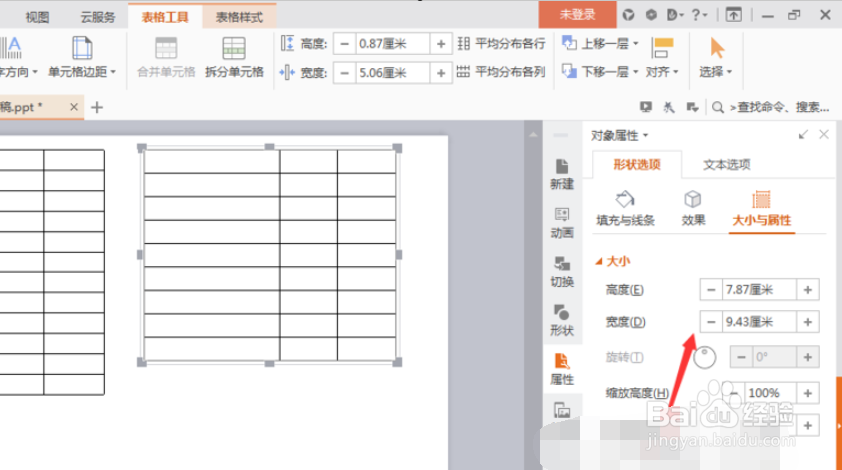Viewport: 842px width, 470px height.
Task: Click the skin/theme icon beside 未登录
Action: [628, 15]
